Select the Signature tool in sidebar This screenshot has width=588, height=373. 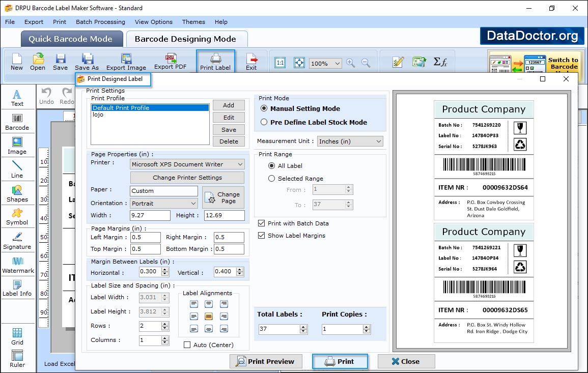pyautogui.click(x=17, y=241)
